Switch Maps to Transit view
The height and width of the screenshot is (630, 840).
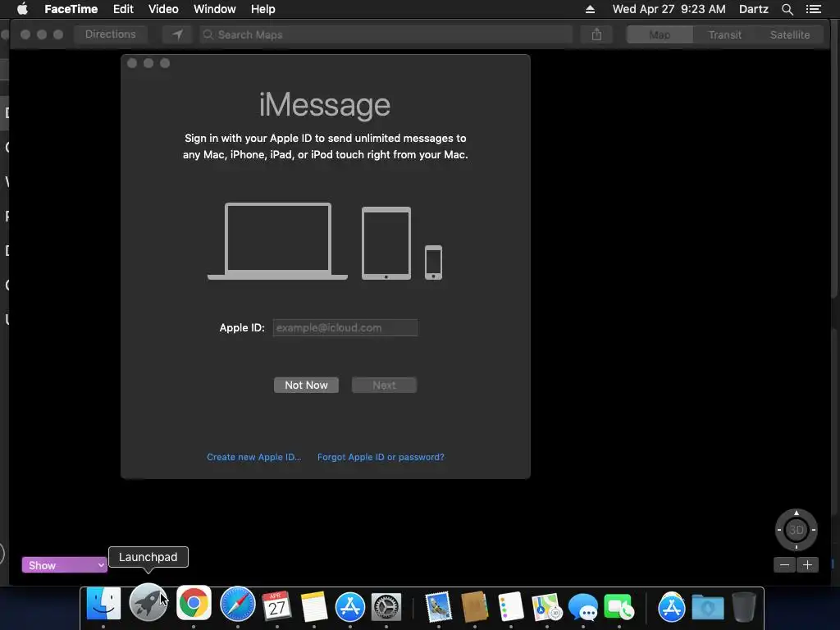[725, 34]
